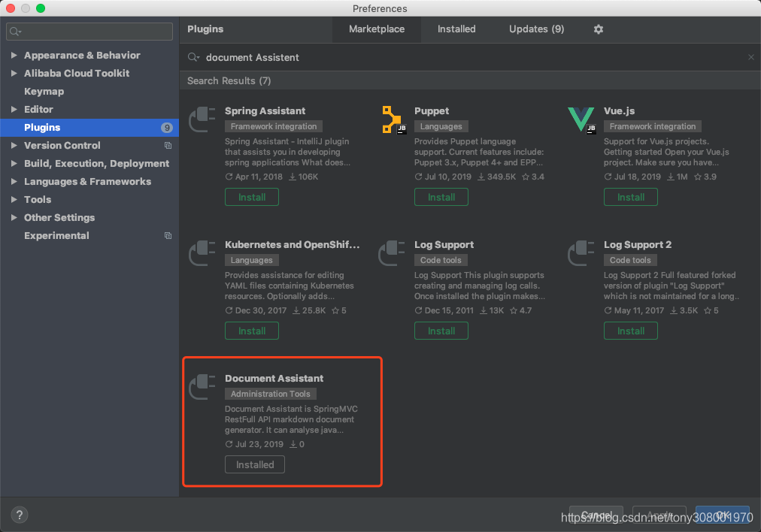Install the Spring Assistant plugin

[252, 197]
